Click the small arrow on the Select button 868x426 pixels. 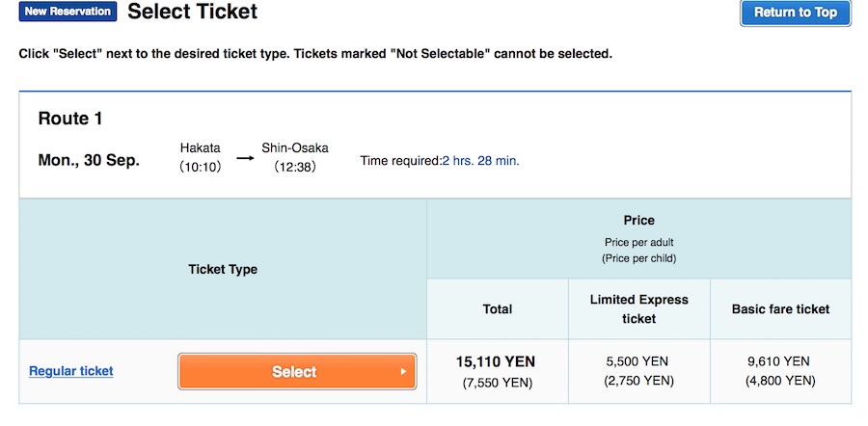pos(403,372)
